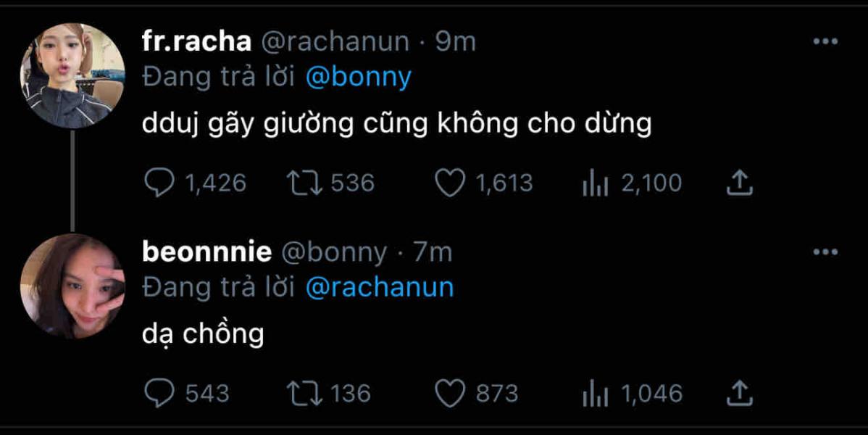The image size is (868, 435).
Task: Share beonnnie's reply tweet
Action: [739, 394]
